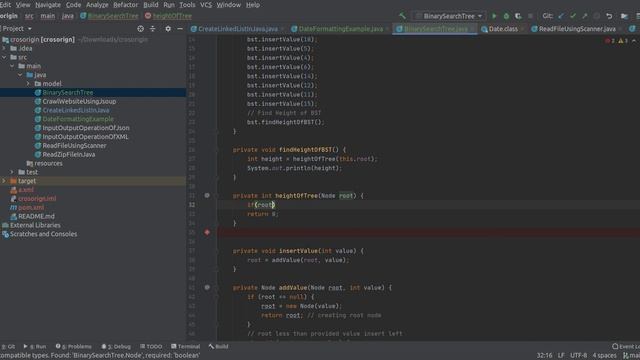Select CrawlWebsiteUsingJsoup in project tree

pyautogui.click(x=79, y=101)
